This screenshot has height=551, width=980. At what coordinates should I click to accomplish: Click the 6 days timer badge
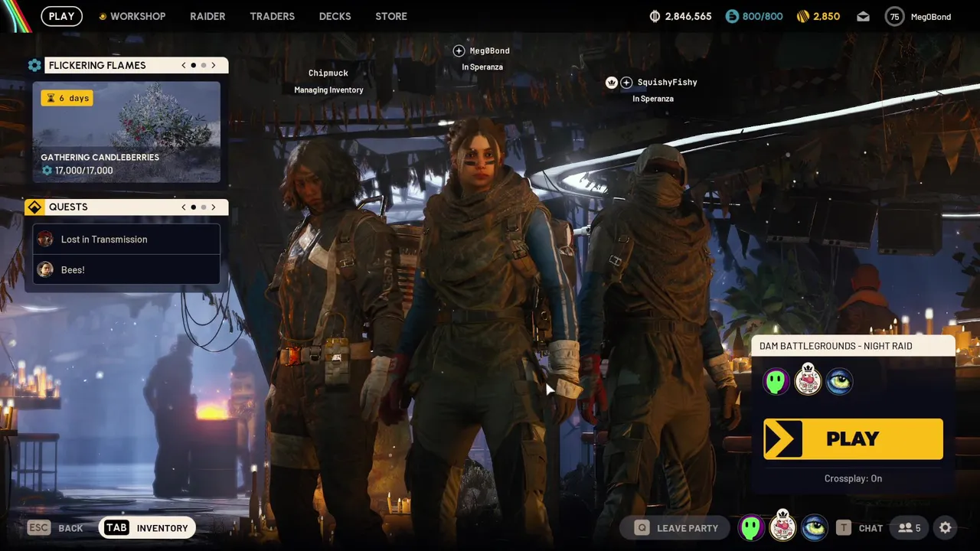(x=67, y=98)
